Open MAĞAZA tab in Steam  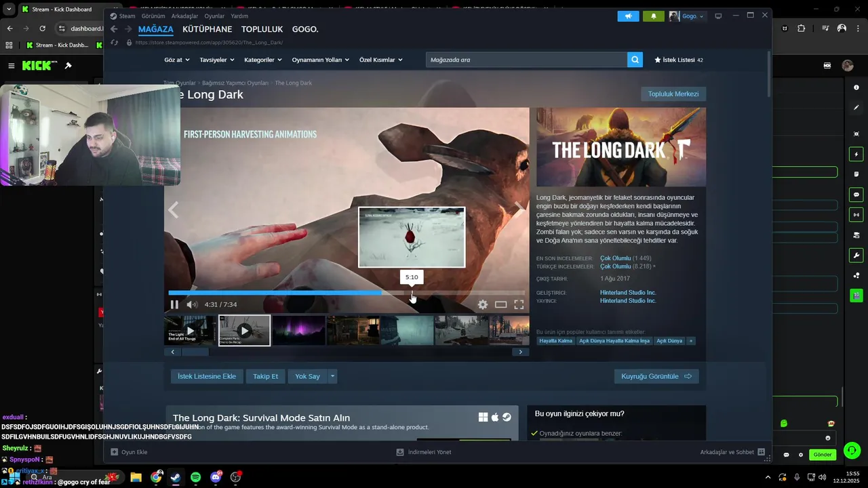156,29
